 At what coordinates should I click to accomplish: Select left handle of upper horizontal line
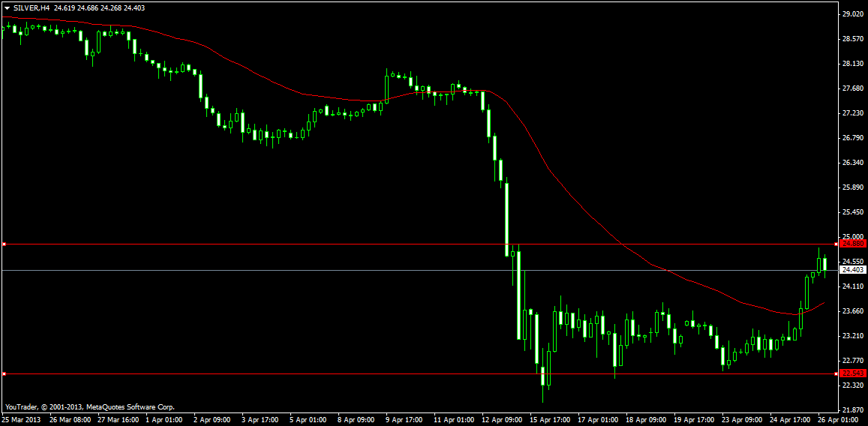pos(4,244)
